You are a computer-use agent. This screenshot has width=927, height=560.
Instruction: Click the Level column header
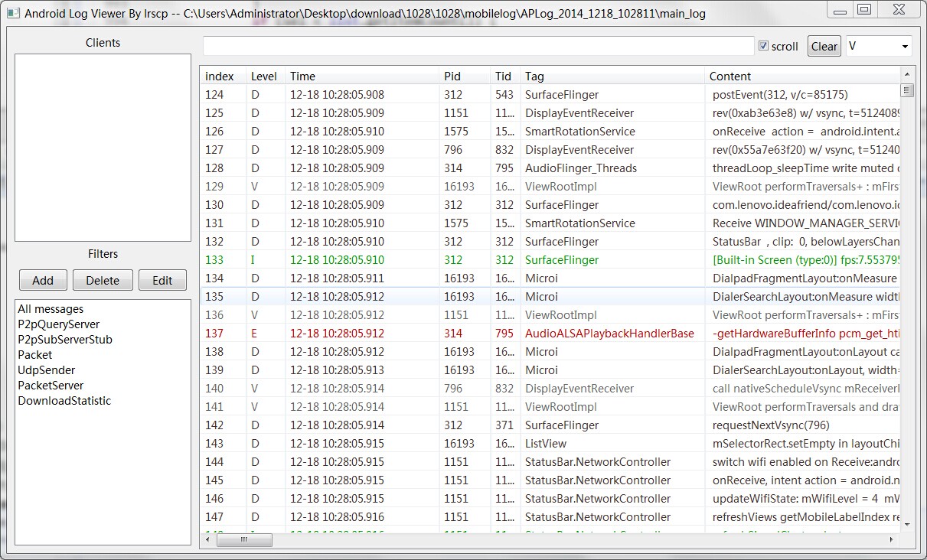[x=265, y=76]
